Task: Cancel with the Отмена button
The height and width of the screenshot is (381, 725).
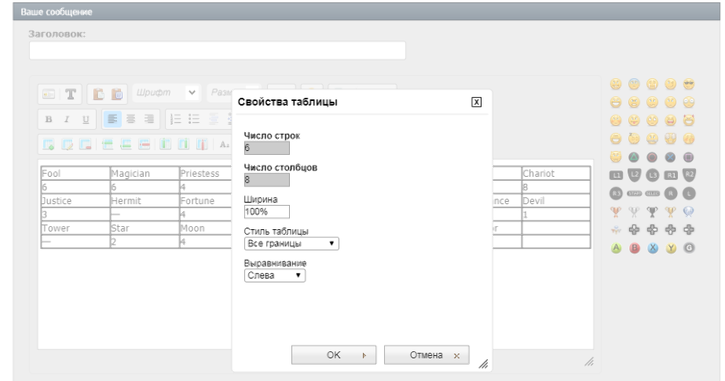Action: 426,355
